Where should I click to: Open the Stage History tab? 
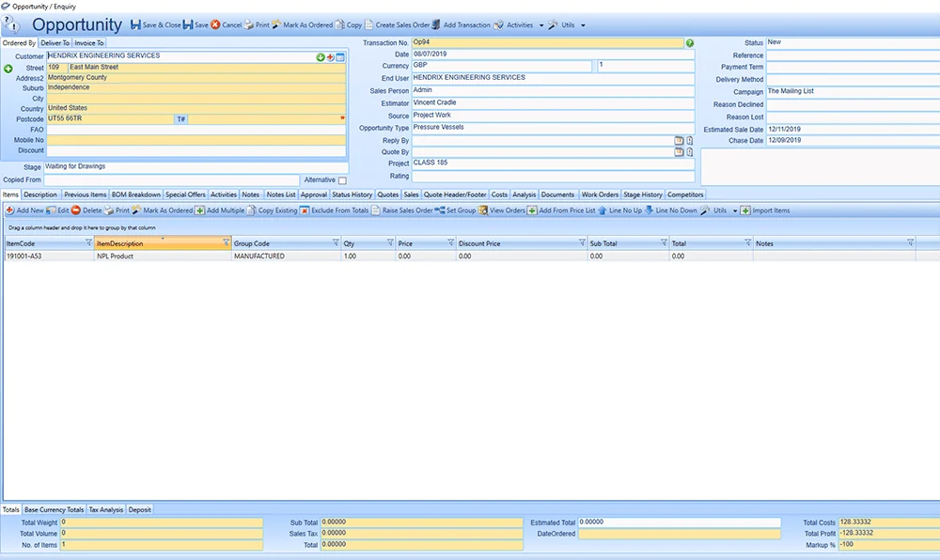coord(643,194)
